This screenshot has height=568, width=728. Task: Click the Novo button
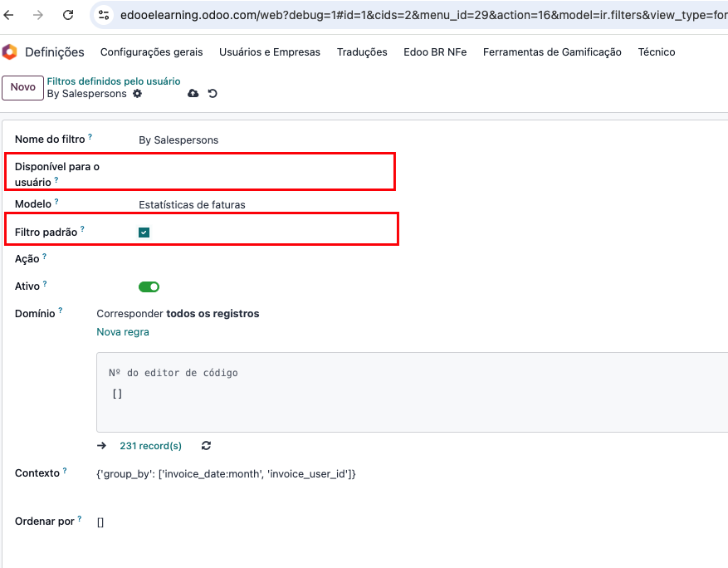click(22, 87)
